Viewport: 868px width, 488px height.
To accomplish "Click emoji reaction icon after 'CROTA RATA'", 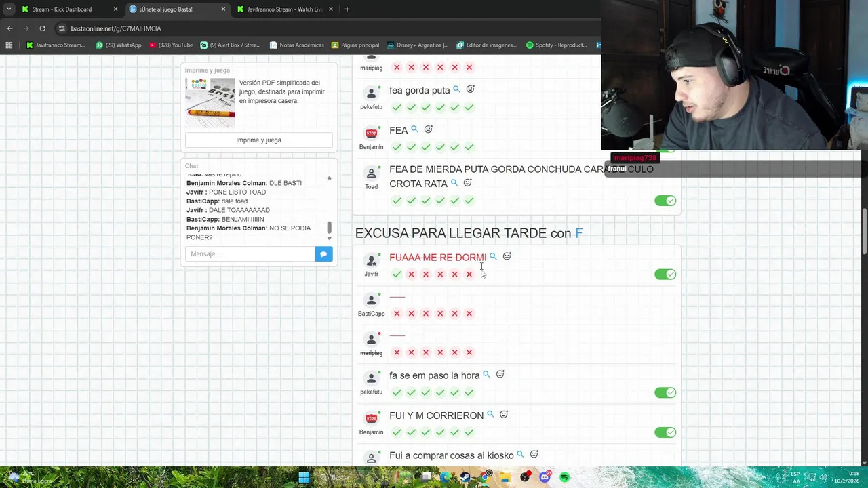I will 467,182.
